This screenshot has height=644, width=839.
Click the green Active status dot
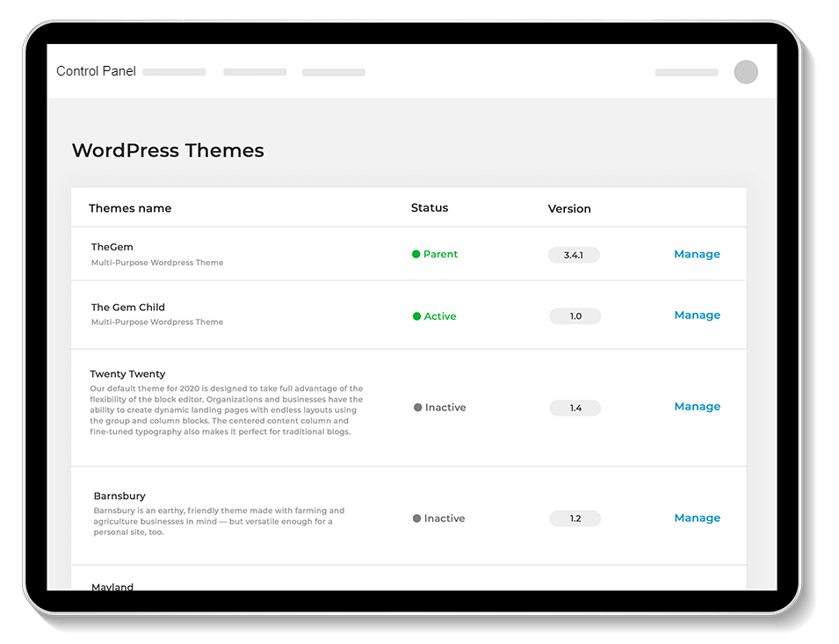tap(416, 316)
